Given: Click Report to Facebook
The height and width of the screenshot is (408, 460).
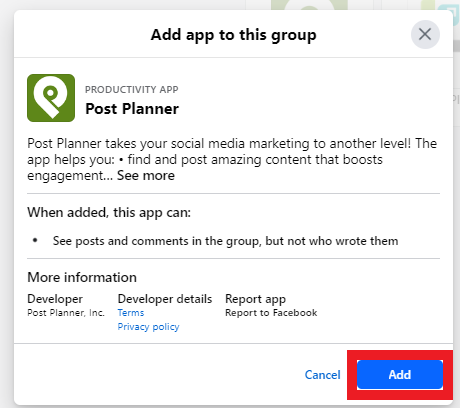Looking at the screenshot, I should 271,313.
